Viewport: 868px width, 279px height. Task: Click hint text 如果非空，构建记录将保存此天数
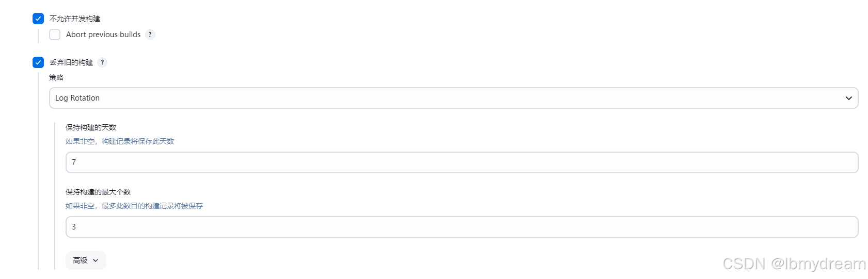[x=120, y=141]
